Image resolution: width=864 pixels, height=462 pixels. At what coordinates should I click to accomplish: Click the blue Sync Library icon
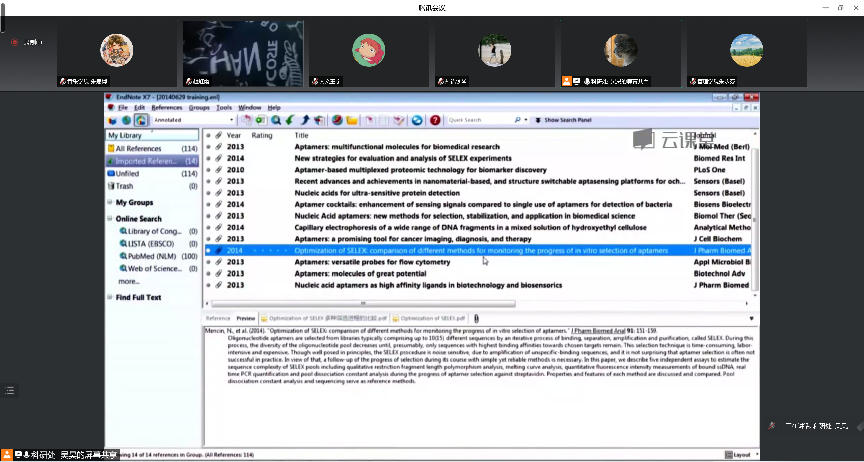point(417,120)
